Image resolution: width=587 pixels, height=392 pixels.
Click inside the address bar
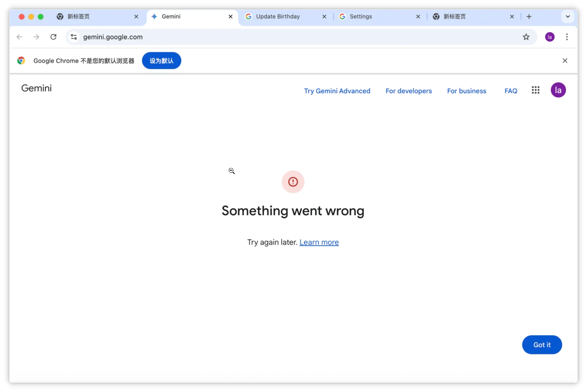tap(183, 37)
